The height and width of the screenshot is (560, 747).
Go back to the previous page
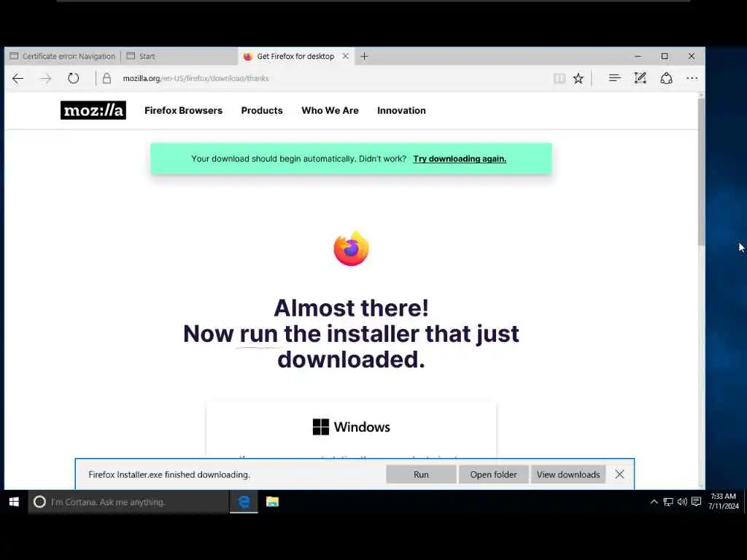click(x=18, y=79)
